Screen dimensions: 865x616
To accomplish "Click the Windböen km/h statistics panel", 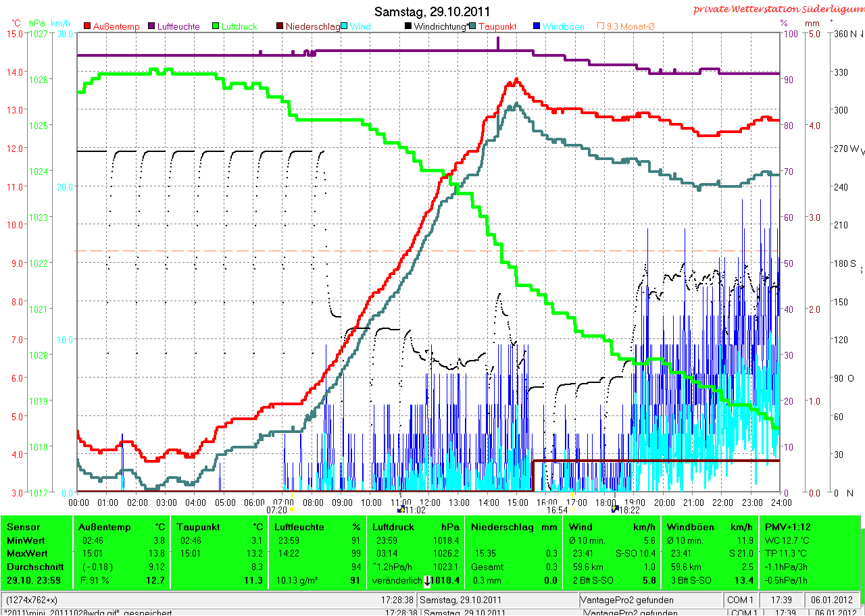I will pyautogui.click(x=710, y=553).
